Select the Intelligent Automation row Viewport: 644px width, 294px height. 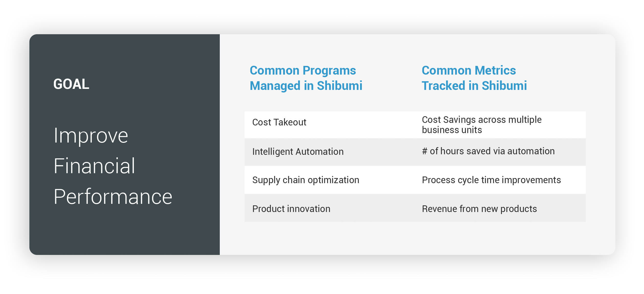point(415,152)
